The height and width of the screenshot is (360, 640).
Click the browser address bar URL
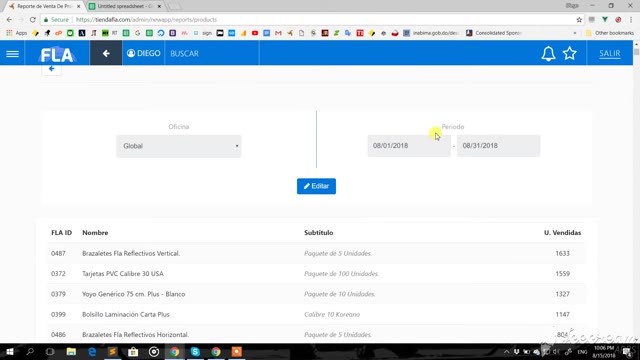pyautogui.click(x=146, y=20)
